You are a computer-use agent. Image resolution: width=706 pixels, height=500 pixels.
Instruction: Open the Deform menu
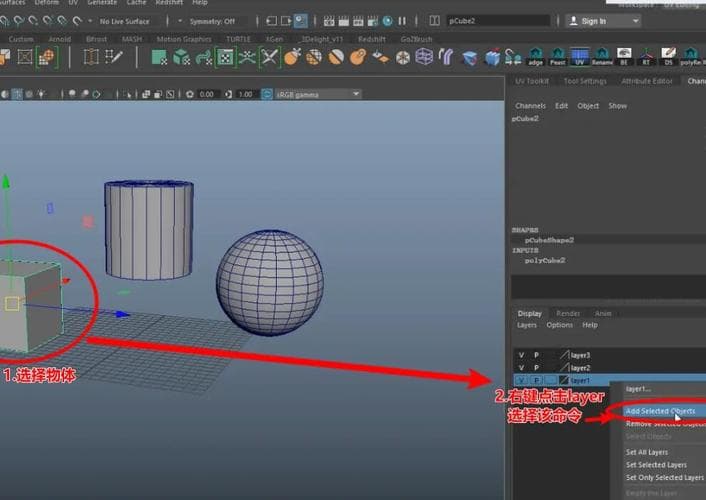click(46, 2)
